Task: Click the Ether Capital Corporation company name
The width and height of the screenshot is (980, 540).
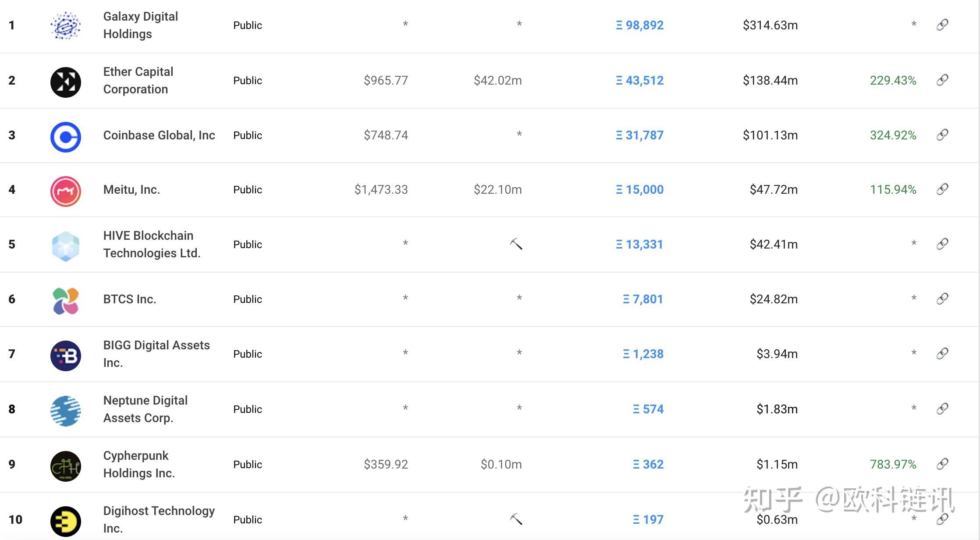Action: coord(138,80)
